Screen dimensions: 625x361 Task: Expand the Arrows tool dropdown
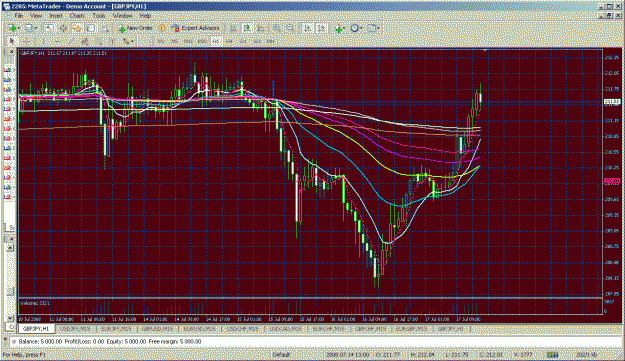coord(132,41)
